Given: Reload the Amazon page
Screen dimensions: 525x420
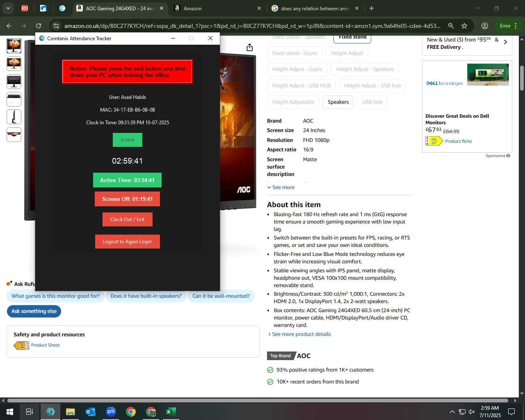Looking at the screenshot, I should [39, 26].
